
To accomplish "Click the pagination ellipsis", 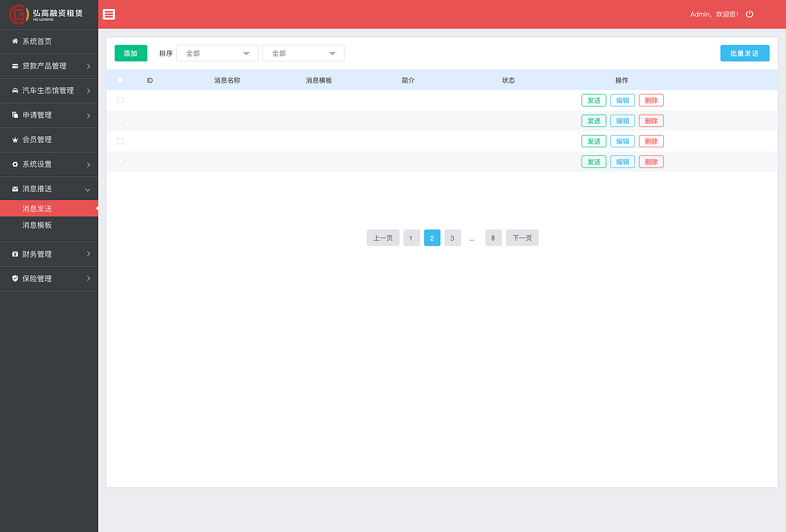I will [x=472, y=239].
